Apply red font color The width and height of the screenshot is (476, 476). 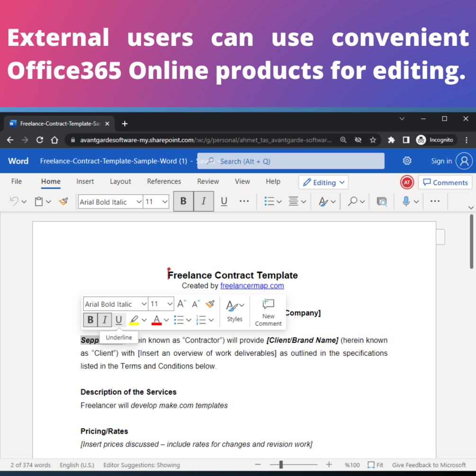coord(156,320)
